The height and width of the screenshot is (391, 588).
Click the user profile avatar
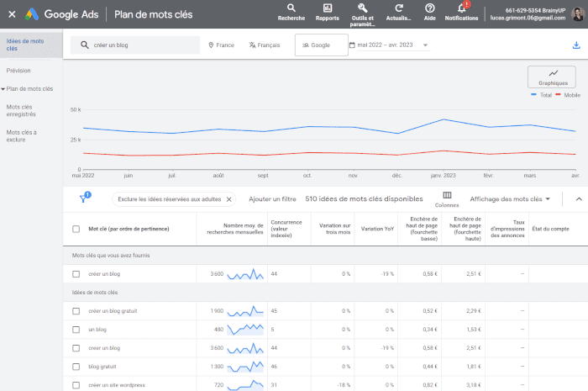578,14
